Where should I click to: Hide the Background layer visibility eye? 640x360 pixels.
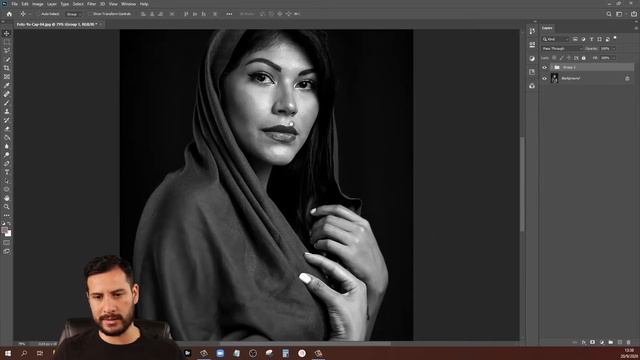(x=544, y=78)
